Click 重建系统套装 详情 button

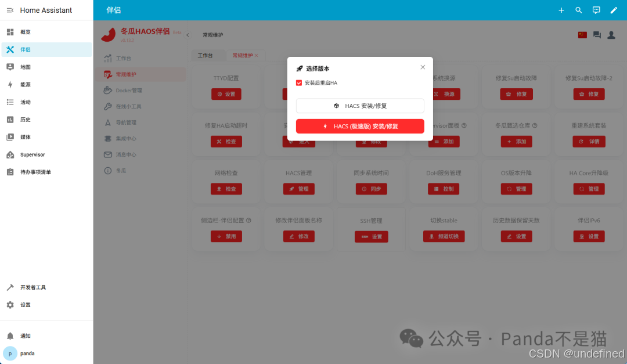589,142
